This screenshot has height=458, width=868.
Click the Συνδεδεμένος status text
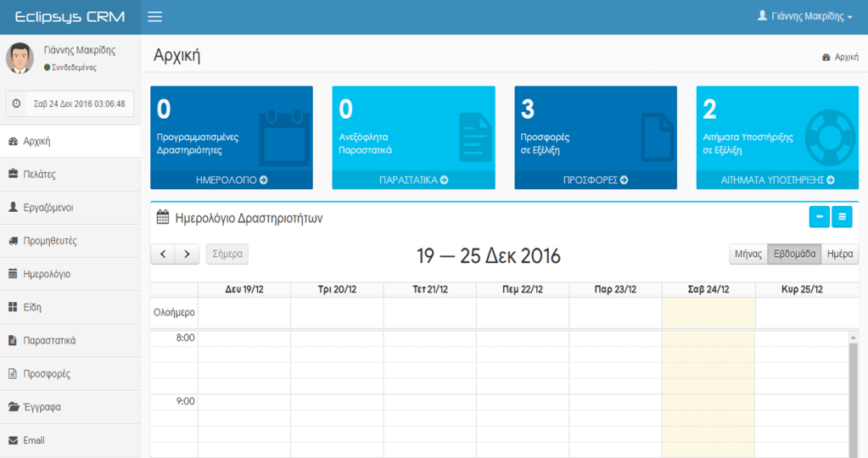74,68
